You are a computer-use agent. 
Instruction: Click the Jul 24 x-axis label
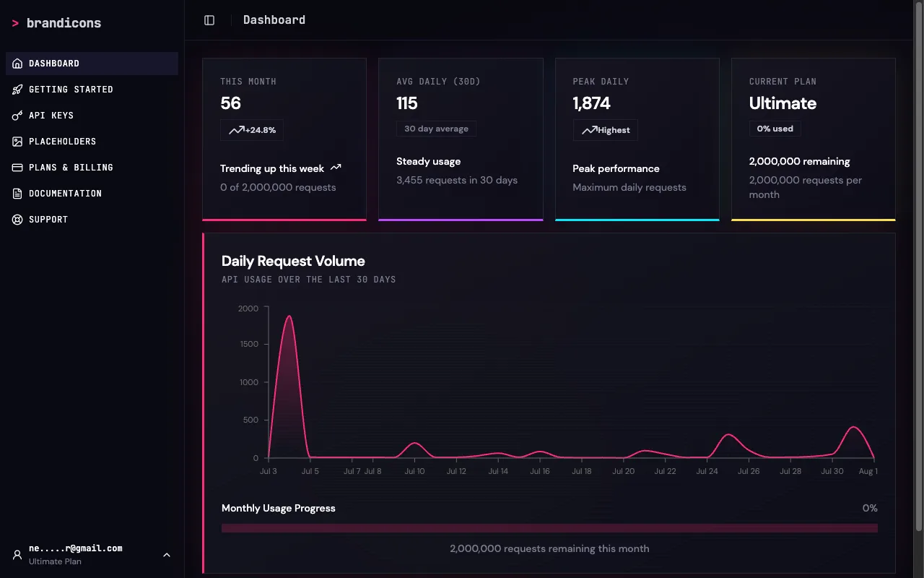tap(707, 471)
